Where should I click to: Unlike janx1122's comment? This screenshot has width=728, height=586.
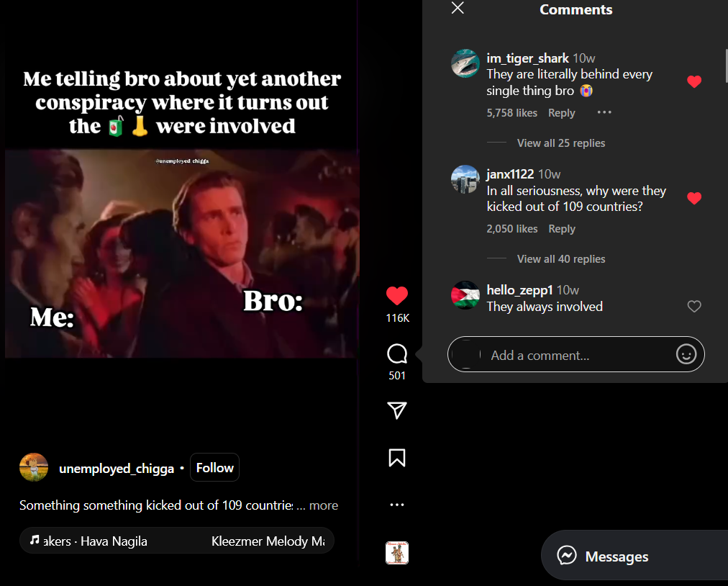tap(694, 199)
